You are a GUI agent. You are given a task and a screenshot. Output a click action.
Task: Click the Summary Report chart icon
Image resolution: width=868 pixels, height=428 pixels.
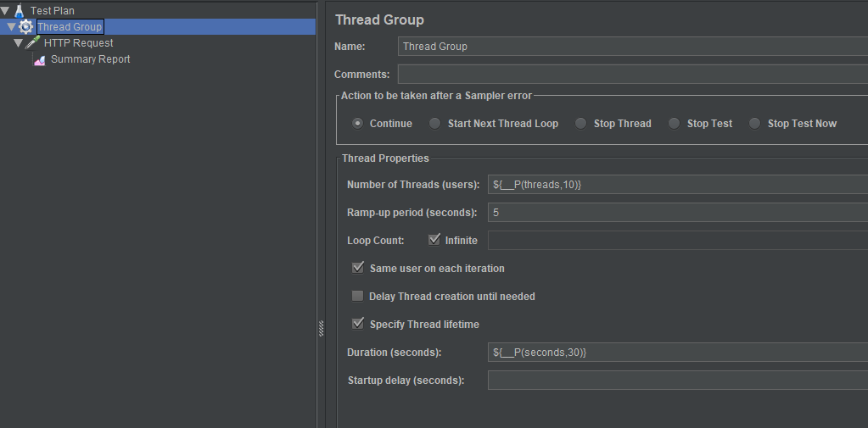coord(40,59)
